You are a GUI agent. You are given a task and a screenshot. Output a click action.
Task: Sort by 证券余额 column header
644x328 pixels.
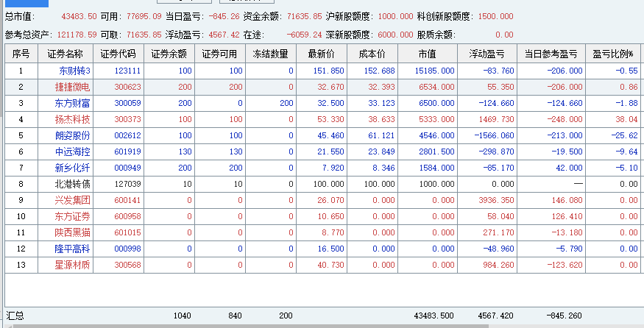click(x=169, y=54)
